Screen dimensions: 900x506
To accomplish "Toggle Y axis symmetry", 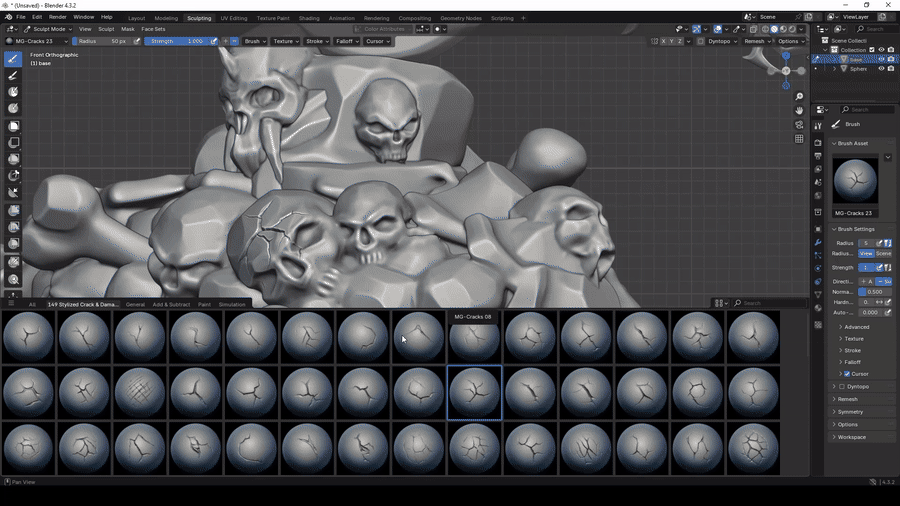I will (672, 41).
